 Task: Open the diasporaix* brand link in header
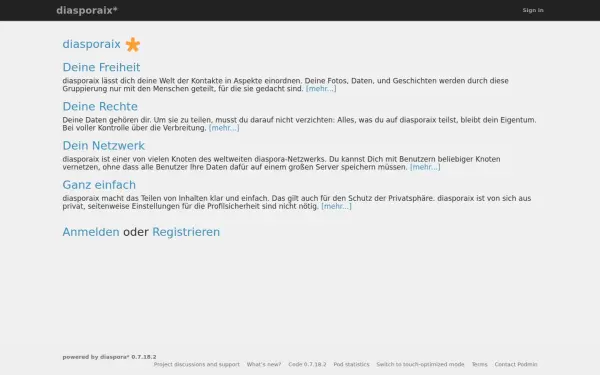coord(87,10)
